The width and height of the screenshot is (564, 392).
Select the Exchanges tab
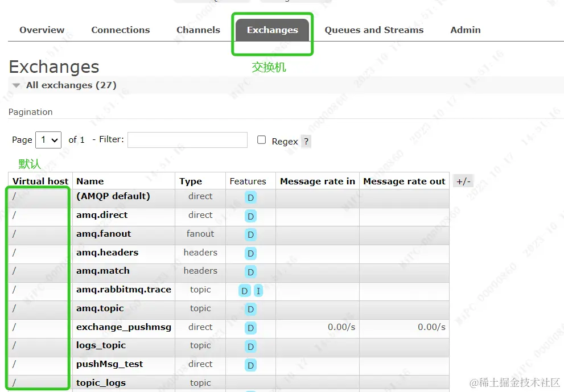coord(272,30)
